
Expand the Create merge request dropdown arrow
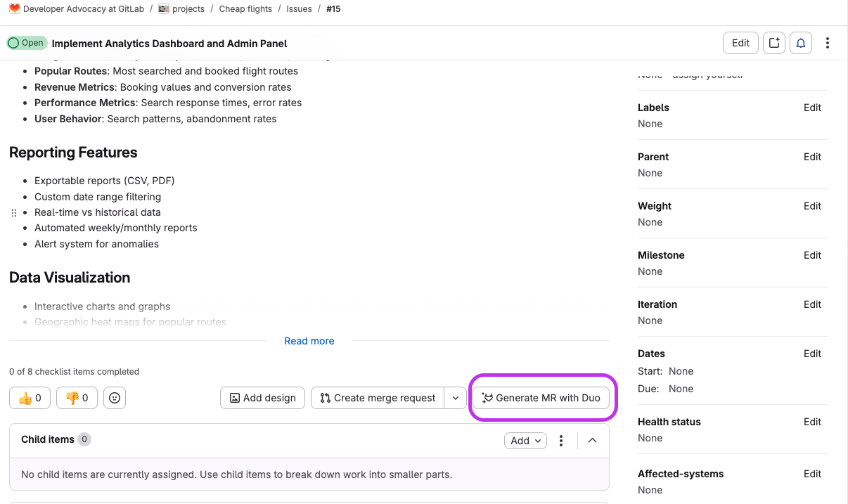(x=455, y=397)
